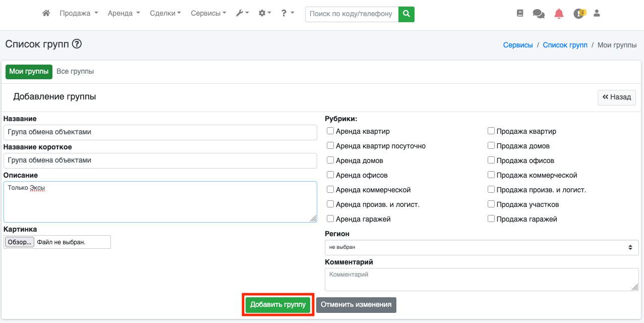Open the Сделки menu
This screenshot has height=323, width=644.
point(165,14)
